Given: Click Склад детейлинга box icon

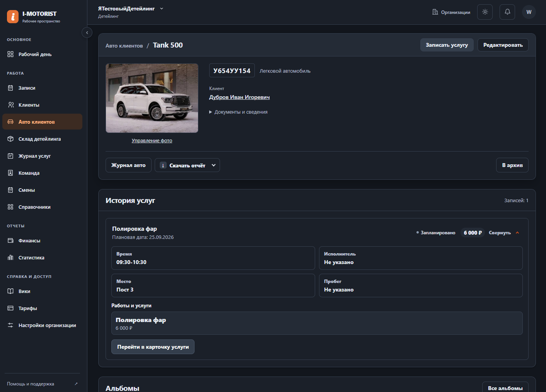Looking at the screenshot, I should click(x=10, y=139).
